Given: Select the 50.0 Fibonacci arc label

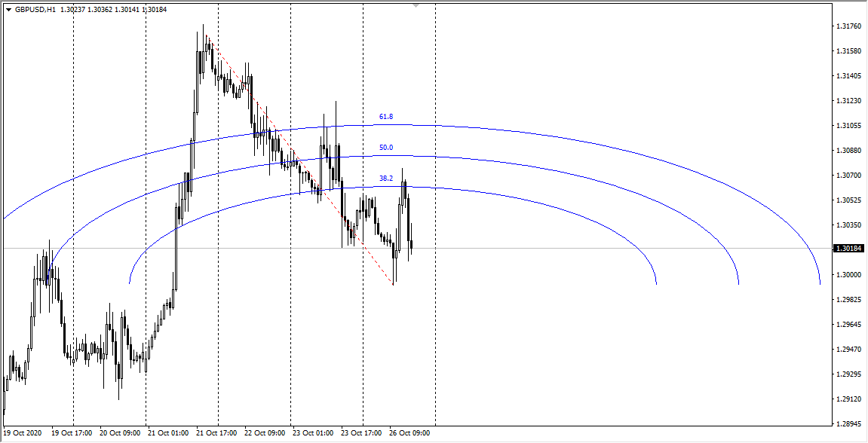Looking at the screenshot, I should point(386,148).
